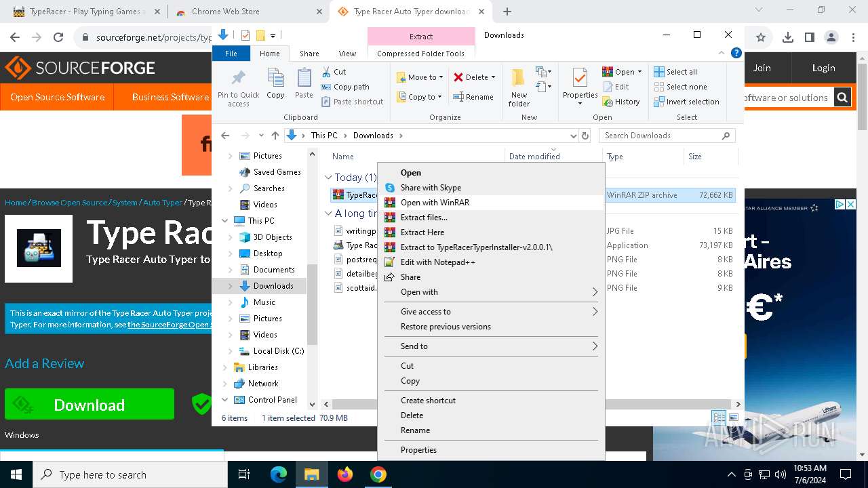Image resolution: width=868 pixels, height=488 pixels.
Task: Open the Properties ribbon button
Action: point(580,87)
